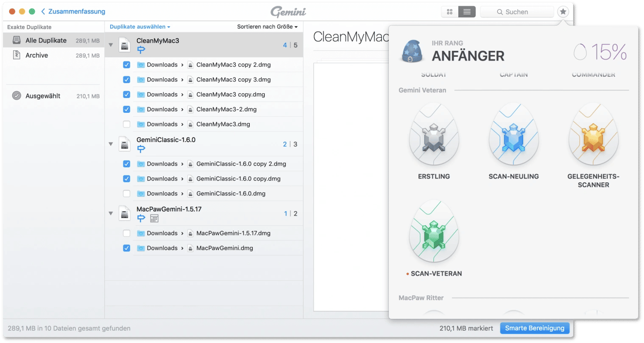The height and width of the screenshot is (343, 644).
Task: Click calendar icon under MacPawGemini-1.5.17
Action: click(x=154, y=218)
